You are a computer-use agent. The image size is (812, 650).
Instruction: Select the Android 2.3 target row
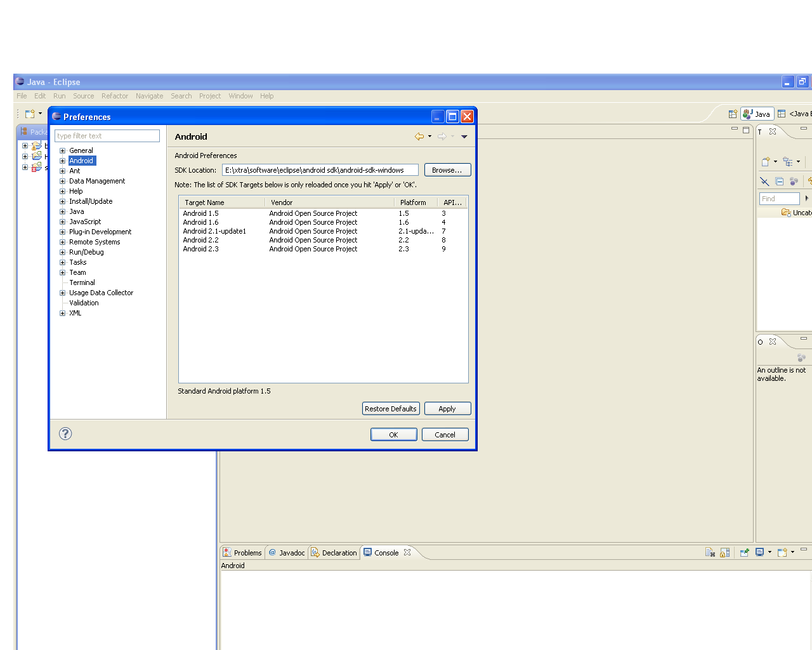[324, 249]
